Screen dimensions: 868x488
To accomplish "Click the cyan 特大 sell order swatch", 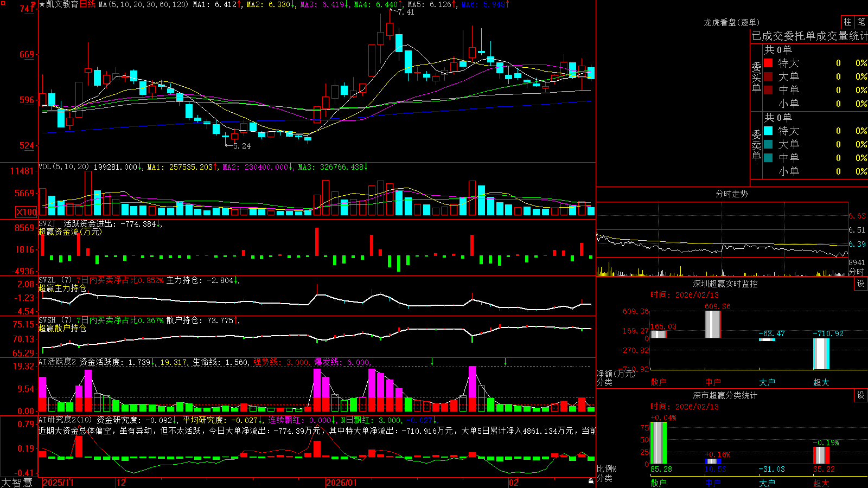I will (768, 131).
